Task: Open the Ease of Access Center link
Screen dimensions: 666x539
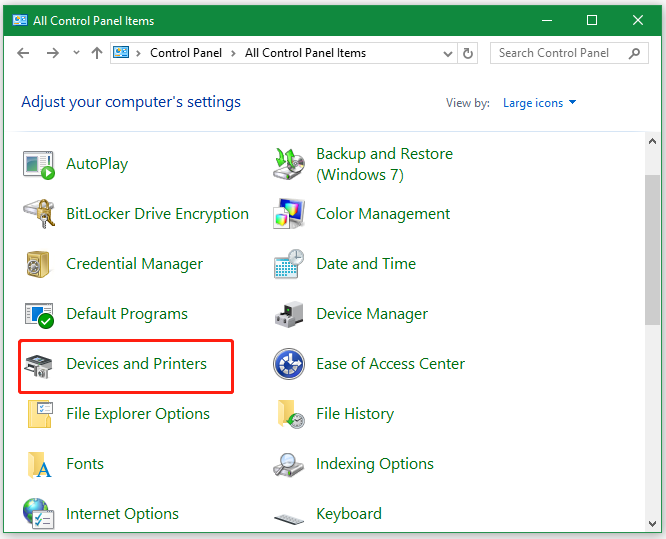Action: tap(390, 364)
